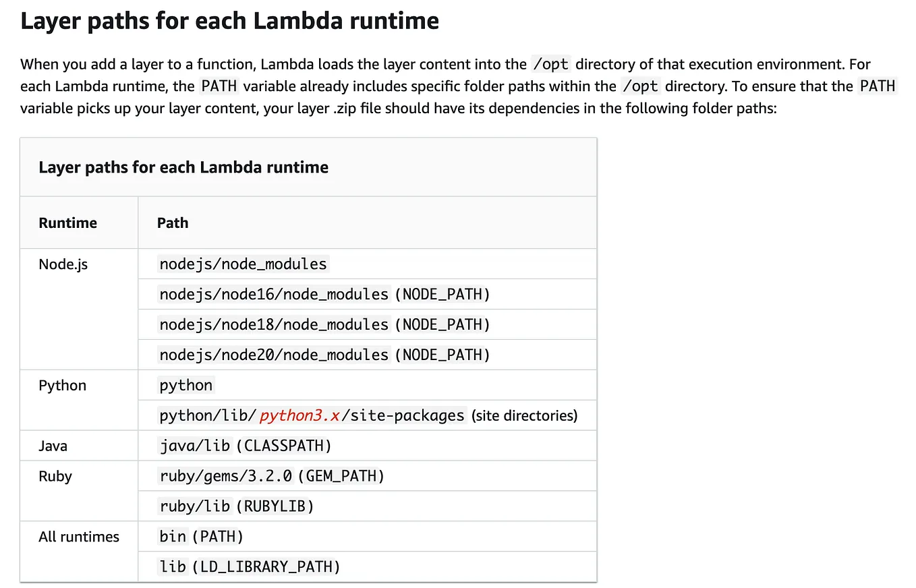Click the first /opt code in paragraph
This screenshot has width=916, height=588.
click(550, 65)
